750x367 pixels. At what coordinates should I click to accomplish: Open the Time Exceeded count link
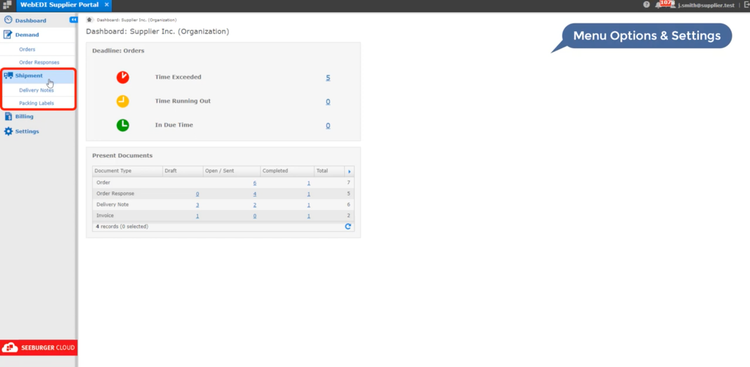328,78
